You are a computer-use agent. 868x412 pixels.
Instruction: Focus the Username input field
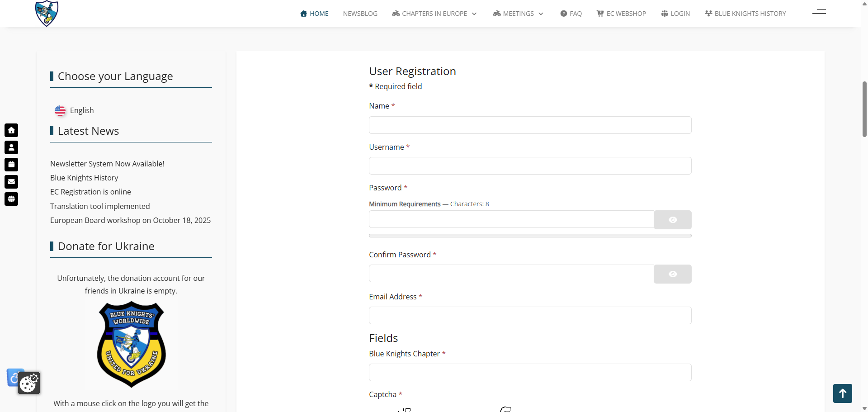click(x=530, y=166)
